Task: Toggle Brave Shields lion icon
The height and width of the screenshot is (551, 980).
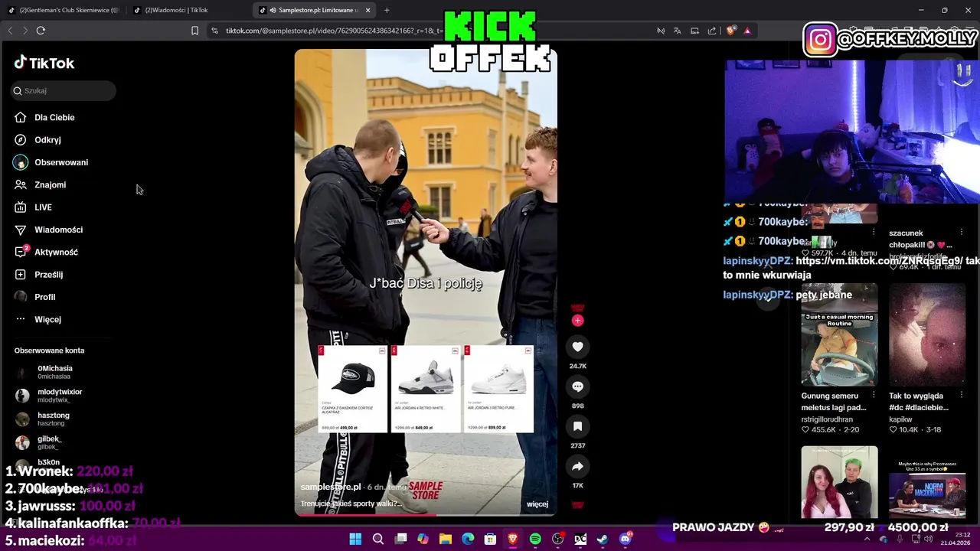Action: click(x=730, y=31)
